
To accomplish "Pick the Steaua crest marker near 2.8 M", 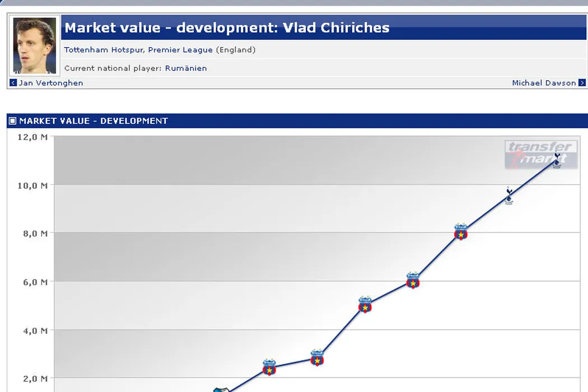I will point(317,358).
